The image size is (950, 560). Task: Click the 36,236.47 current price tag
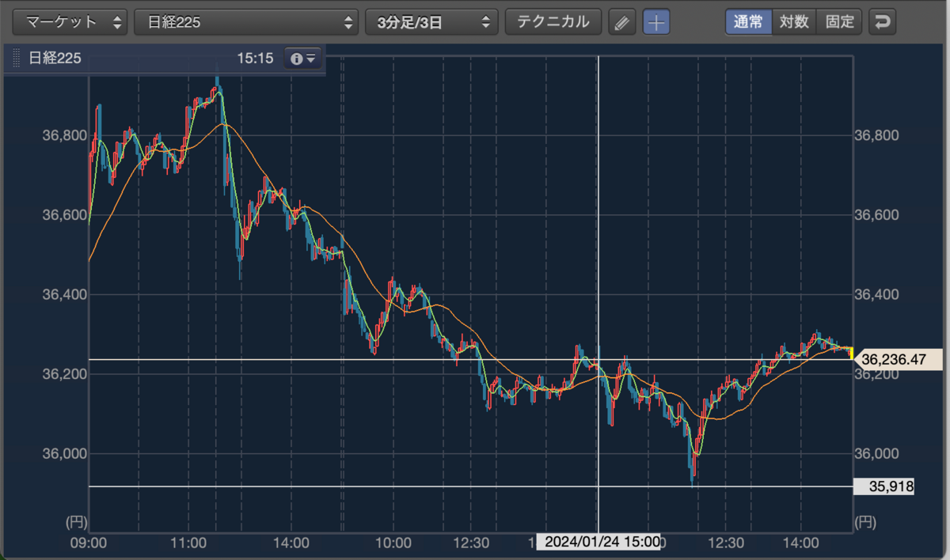pos(899,359)
